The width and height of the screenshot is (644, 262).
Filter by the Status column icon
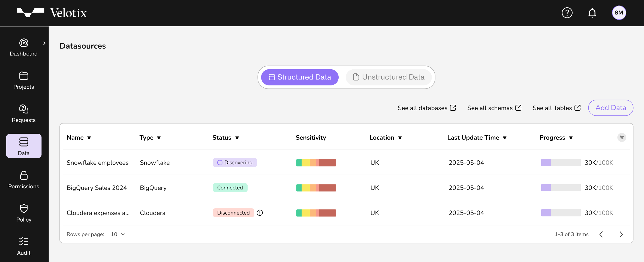point(237,138)
